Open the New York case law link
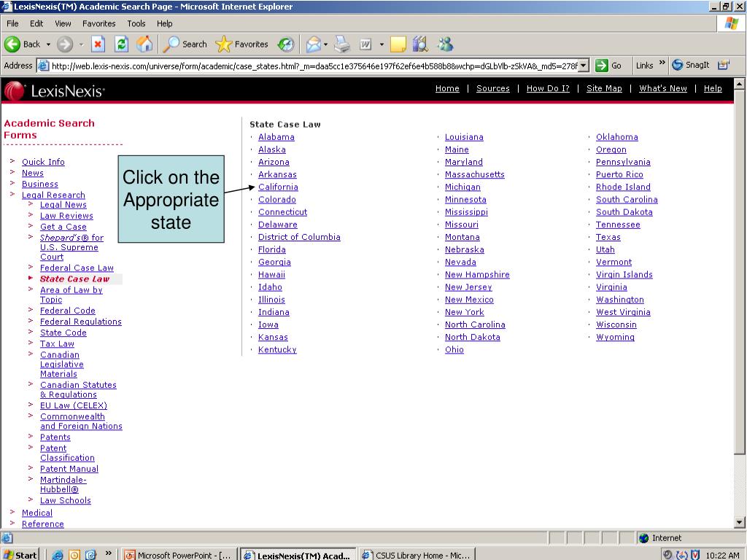This screenshot has height=560, width=747. 464,312
